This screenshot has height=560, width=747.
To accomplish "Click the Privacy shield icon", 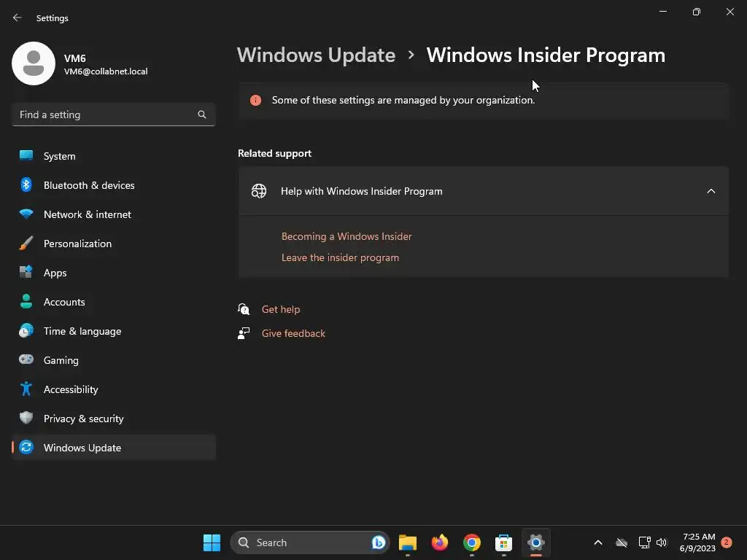I will tap(26, 418).
